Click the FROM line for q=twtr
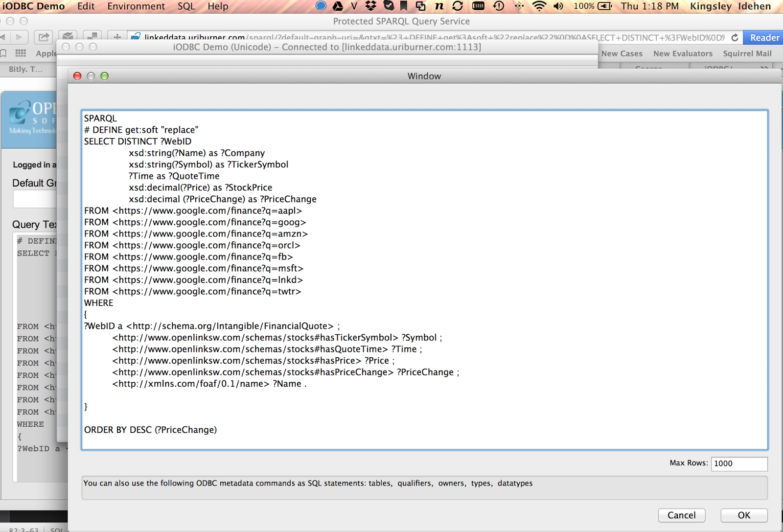 (x=192, y=292)
